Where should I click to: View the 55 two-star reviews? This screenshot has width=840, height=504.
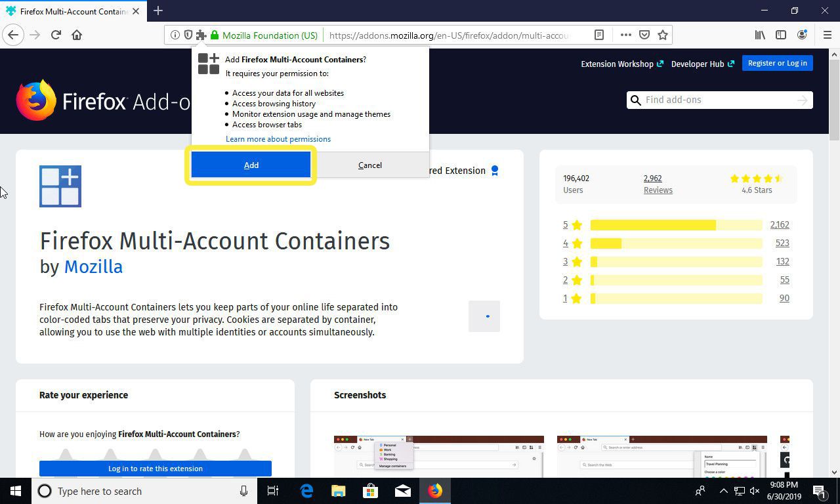point(785,280)
